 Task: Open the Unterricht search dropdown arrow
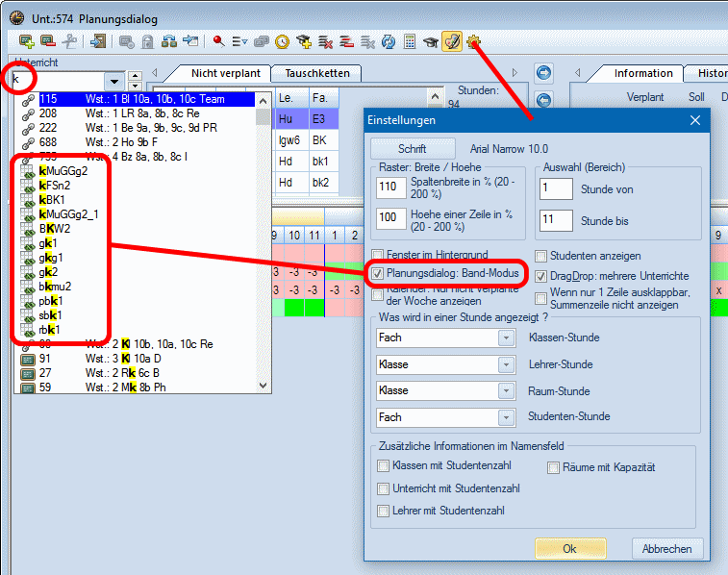[115, 81]
